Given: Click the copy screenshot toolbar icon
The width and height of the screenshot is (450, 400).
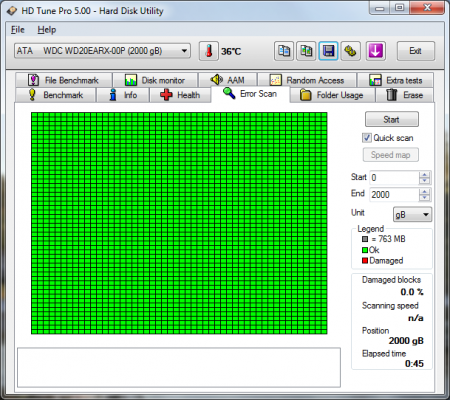Looking at the screenshot, I should (x=306, y=51).
